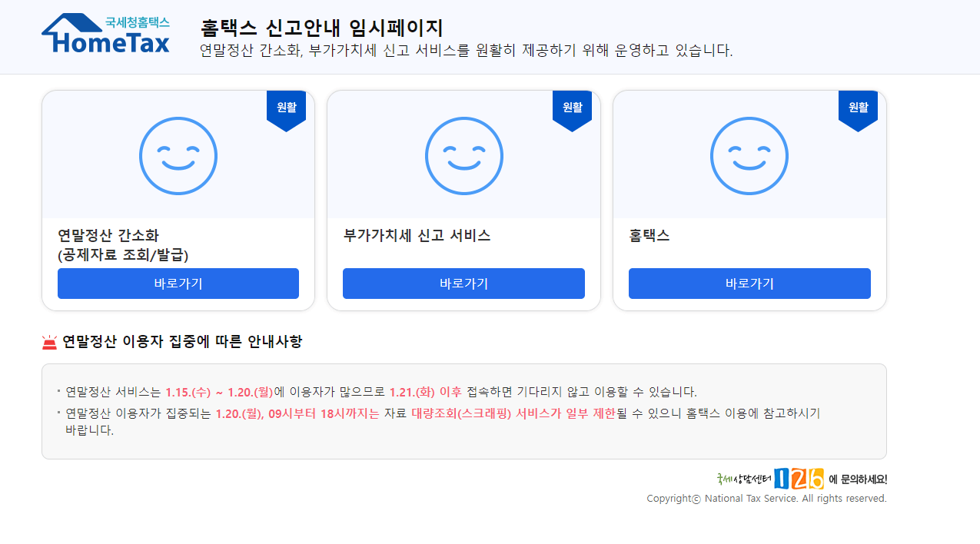The width and height of the screenshot is (980, 544).
Task: Open 바로가기 for 연말정산 간소화
Action: coord(178,284)
